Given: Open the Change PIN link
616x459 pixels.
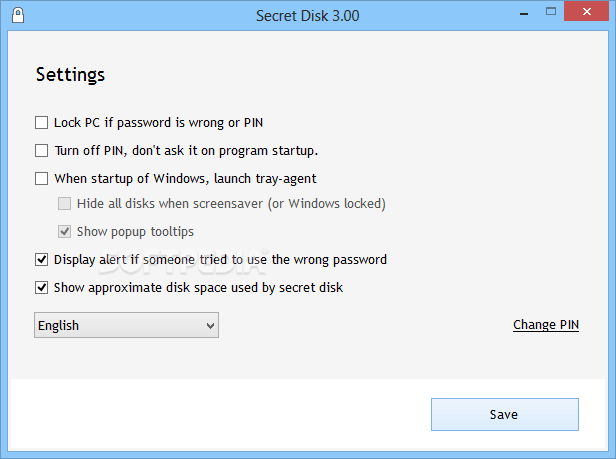Looking at the screenshot, I should point(546,325).
